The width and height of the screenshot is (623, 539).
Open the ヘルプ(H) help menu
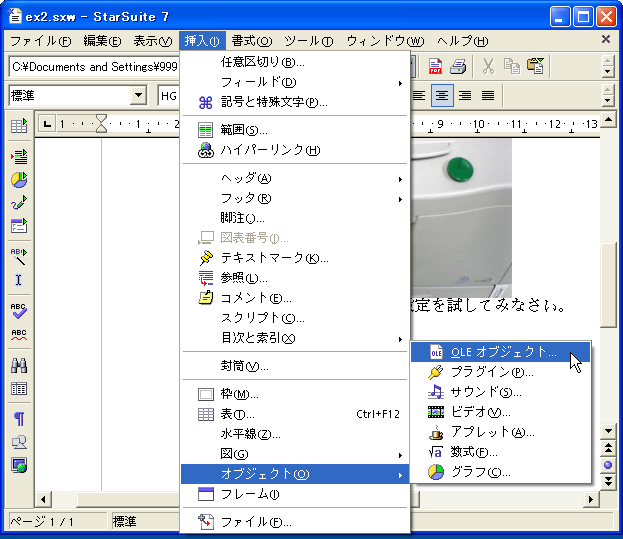click(x=462, y=41)
